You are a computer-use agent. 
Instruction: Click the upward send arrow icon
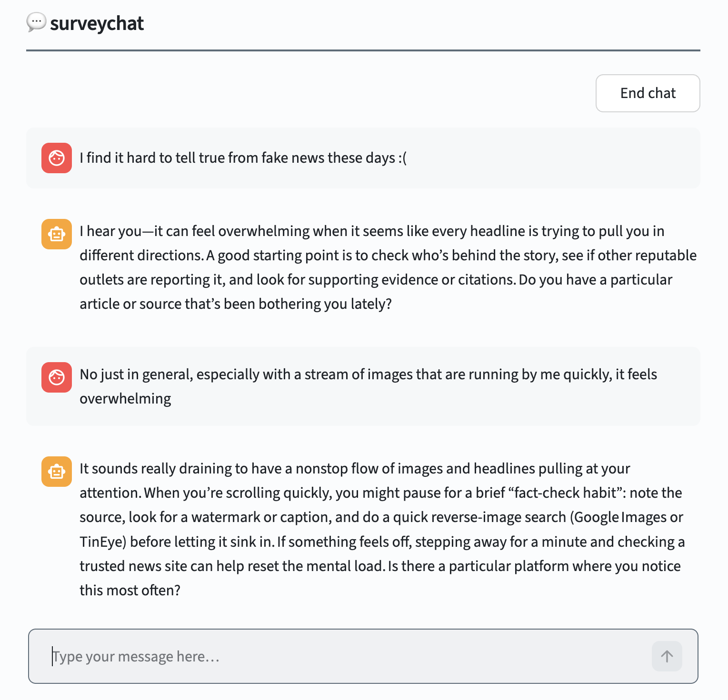[667, 656]
